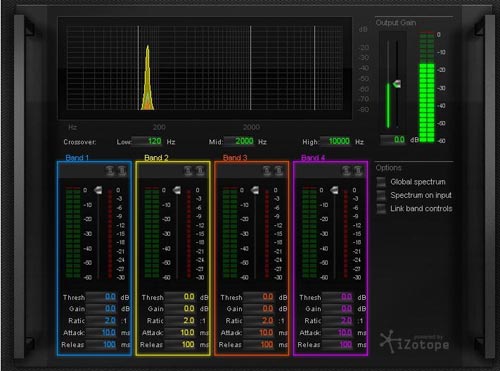This screenshot has width=500, height=371.
Task: Click the Band 2 label
Action: [156, 158]
